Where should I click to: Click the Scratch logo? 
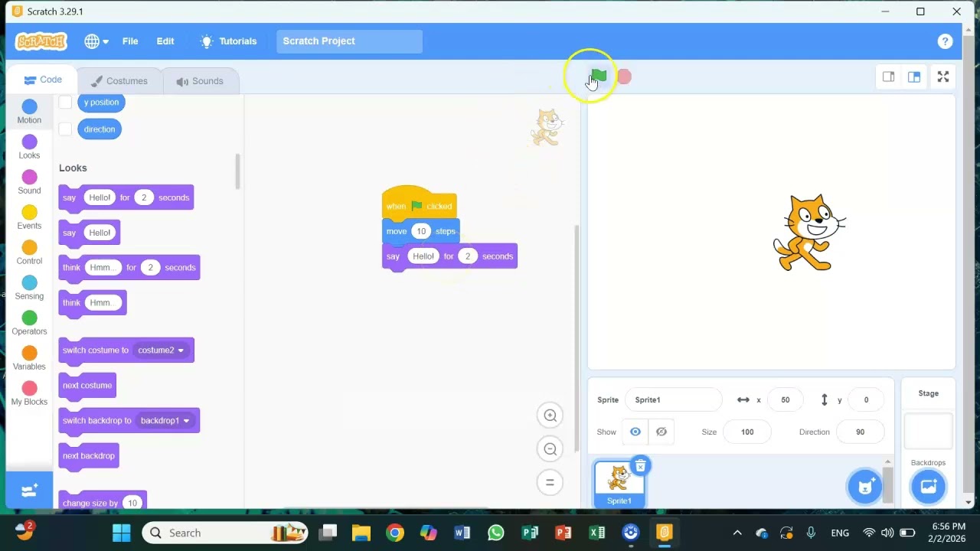[41, 41]
